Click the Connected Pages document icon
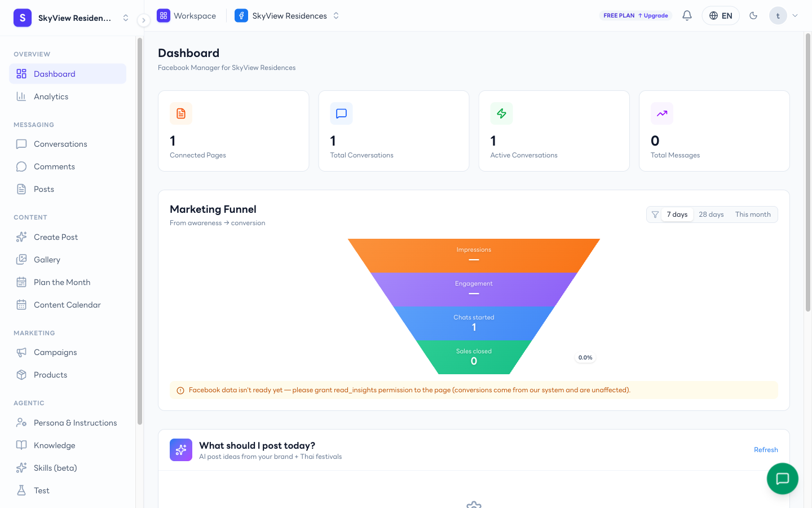The width and height of the screenshot is (812, 508). (181, 113)
